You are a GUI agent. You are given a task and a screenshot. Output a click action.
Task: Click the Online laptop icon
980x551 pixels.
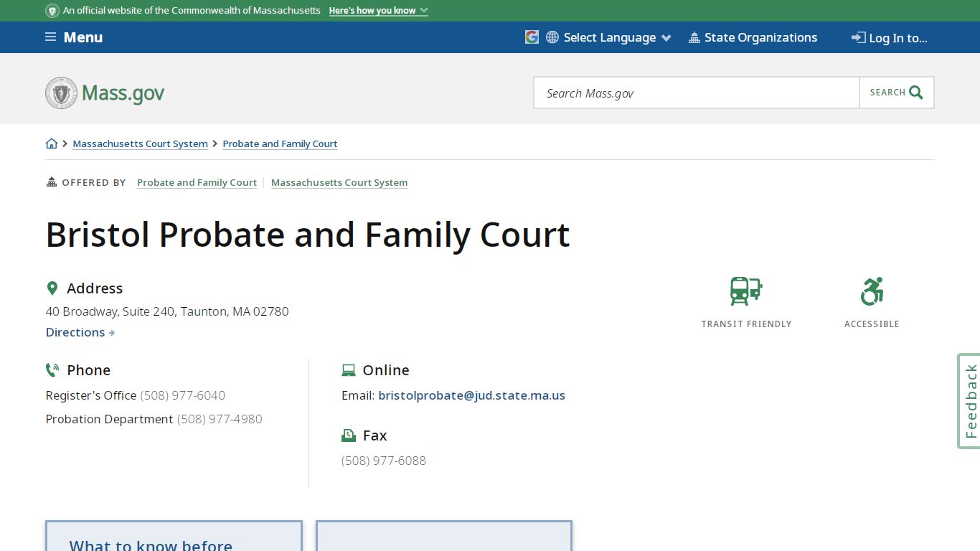pos(349,370)
